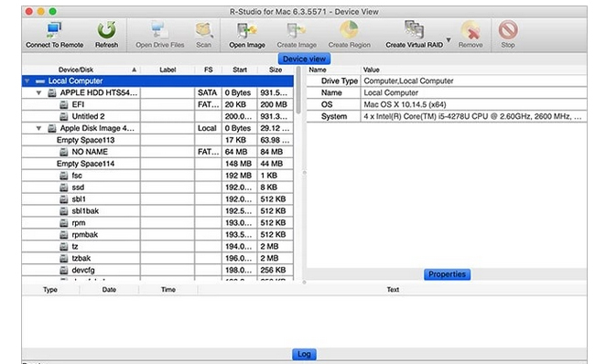Click the Label column header
This screenshot has width=606, height=364.
pos(168,70)
